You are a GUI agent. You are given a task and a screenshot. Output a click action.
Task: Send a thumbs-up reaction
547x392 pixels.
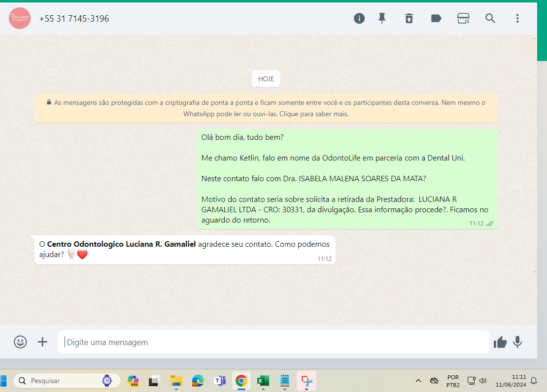tap(500, 342)
